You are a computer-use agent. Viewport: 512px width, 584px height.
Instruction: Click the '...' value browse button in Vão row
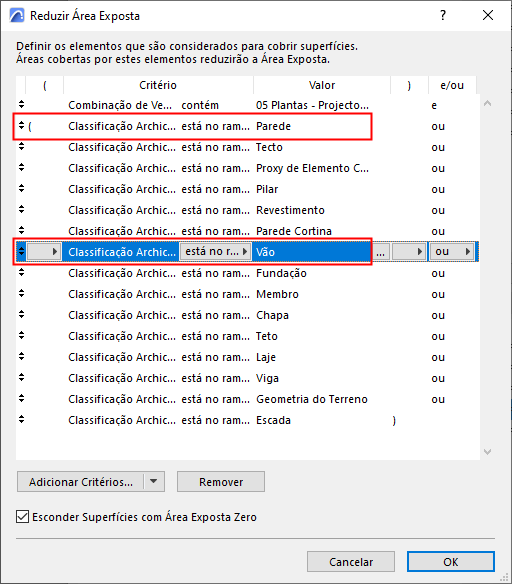pyautogui.click(x=381, y=252)
